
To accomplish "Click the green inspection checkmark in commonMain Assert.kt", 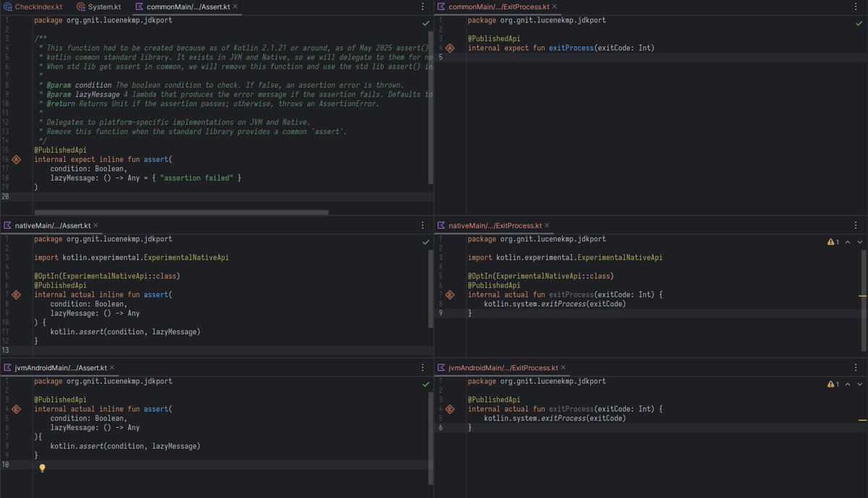I will point(425,23).
